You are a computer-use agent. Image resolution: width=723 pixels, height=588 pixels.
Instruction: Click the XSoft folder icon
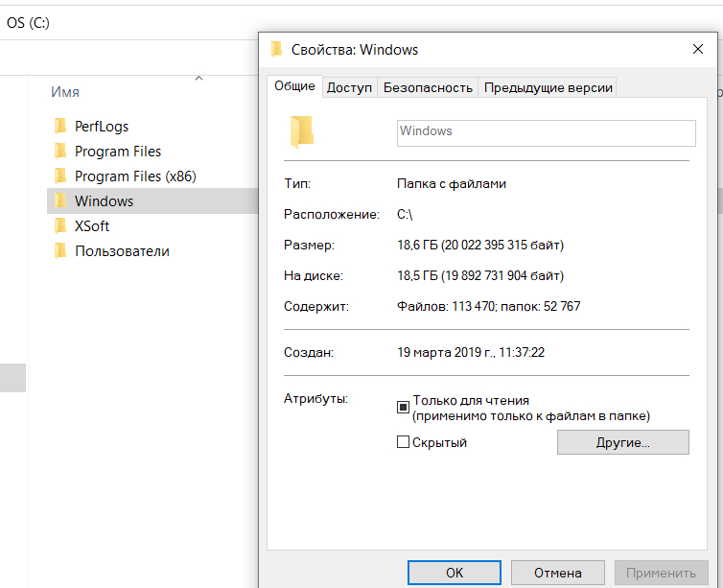(x=60, y=225)
